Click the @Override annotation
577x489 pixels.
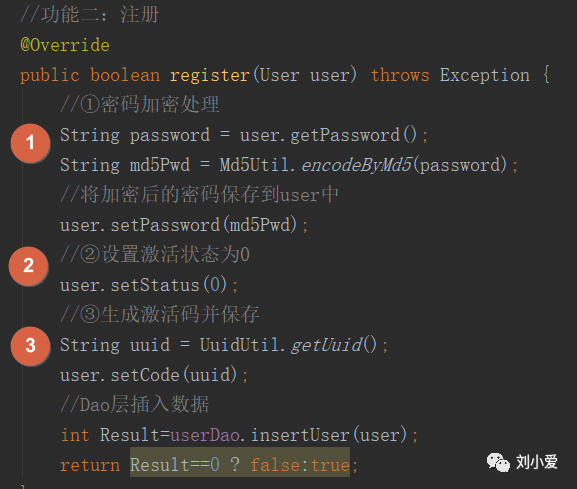[x=65, y=45]
